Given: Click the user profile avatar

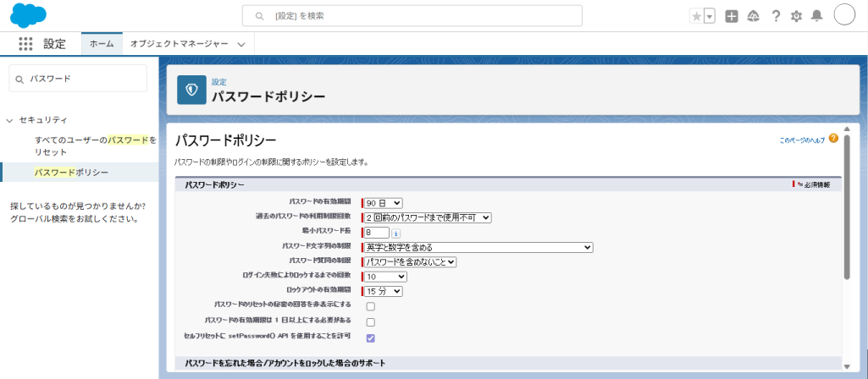Looking at the screenshot, I should coord(844,15).
